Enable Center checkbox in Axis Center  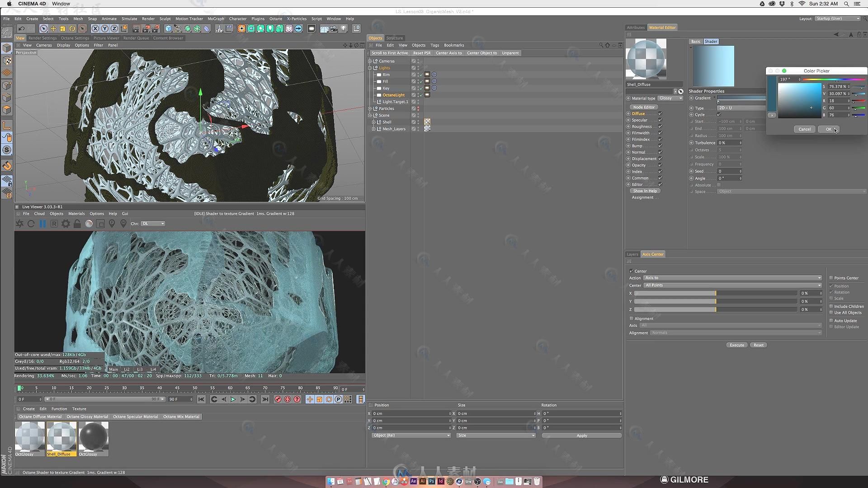631,271
